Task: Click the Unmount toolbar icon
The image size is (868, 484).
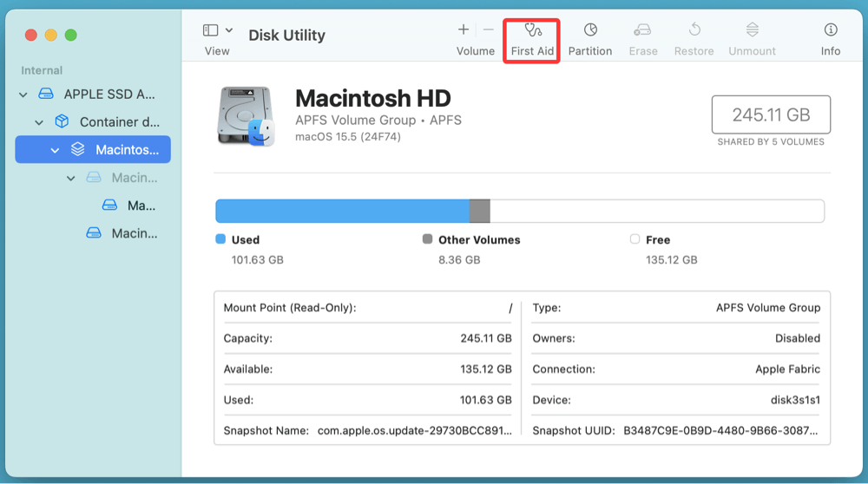Action: 752,29
